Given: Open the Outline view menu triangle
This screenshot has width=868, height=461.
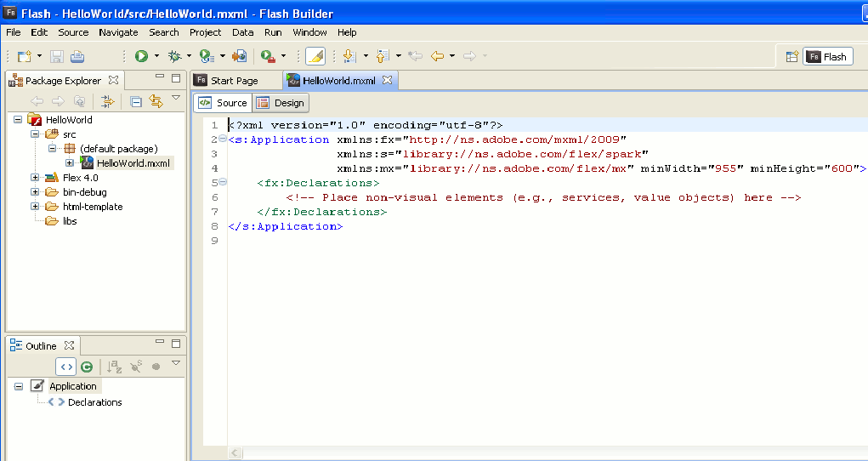Looking at the screenshot, I should click(x=176, y=363).
